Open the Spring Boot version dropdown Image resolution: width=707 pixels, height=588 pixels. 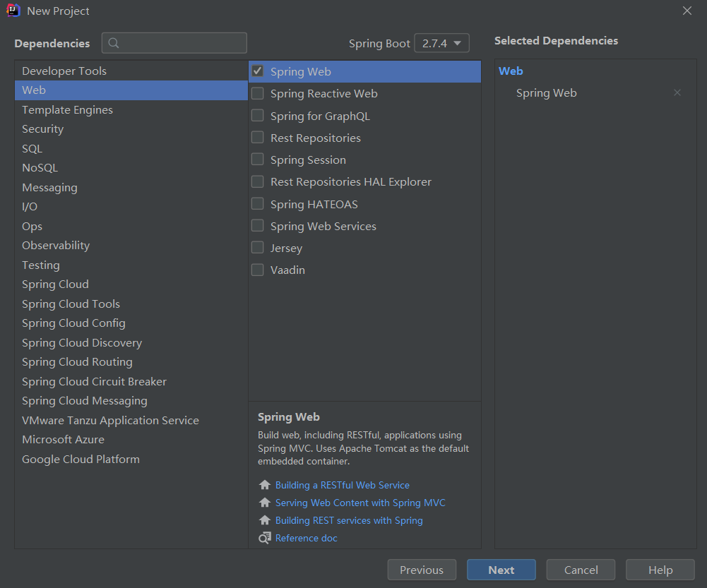441,43
